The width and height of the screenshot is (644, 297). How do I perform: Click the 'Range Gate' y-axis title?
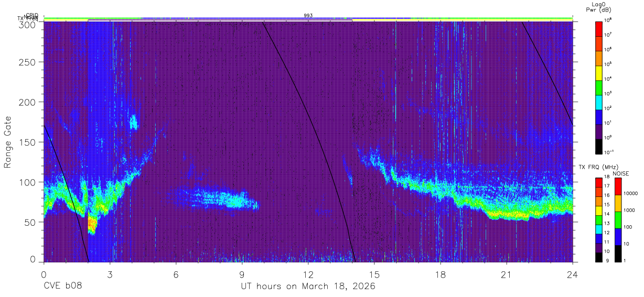(8, 141)
